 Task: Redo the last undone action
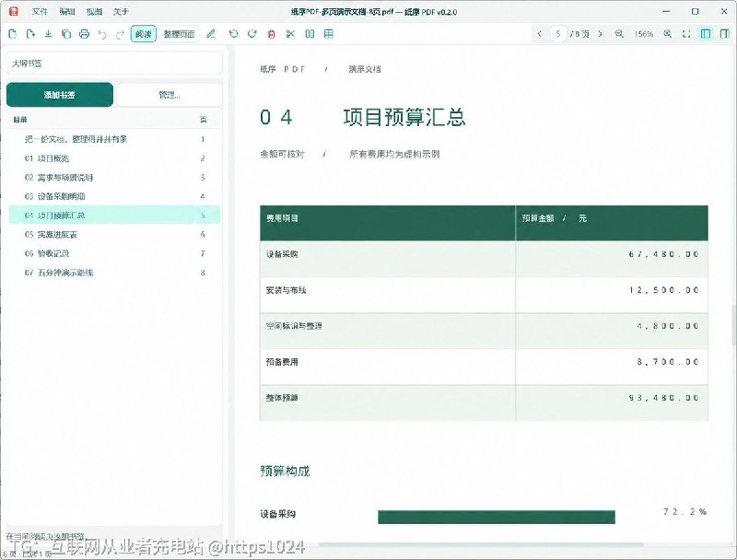coord(120,34)
